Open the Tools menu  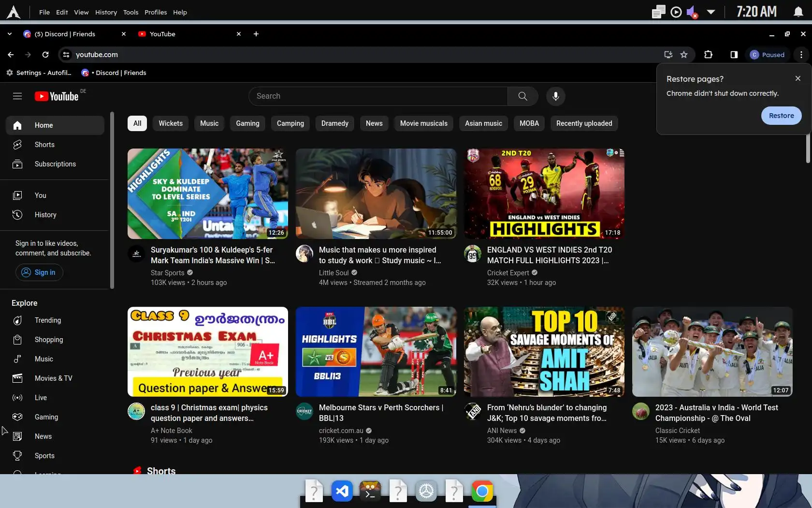point(130,12)
